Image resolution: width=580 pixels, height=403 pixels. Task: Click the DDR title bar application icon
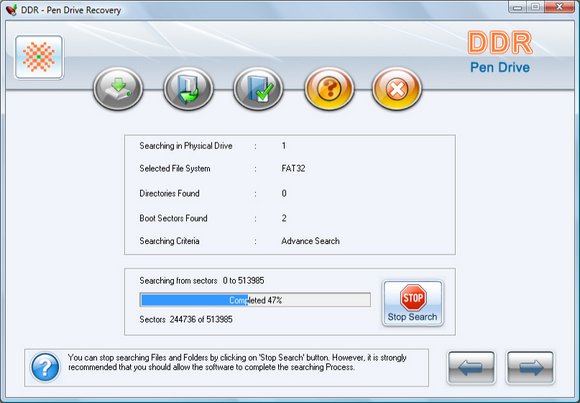click(x=11, y=10)
